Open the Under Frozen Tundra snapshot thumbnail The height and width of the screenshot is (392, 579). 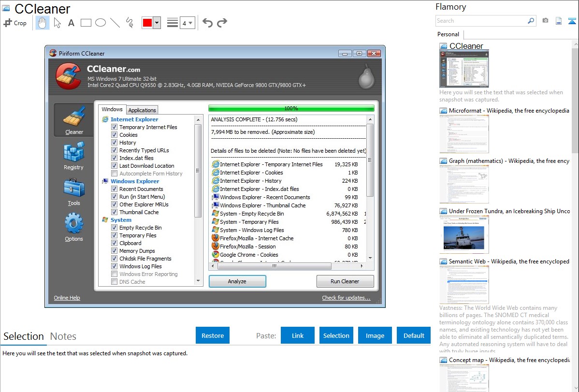[464, 234]
